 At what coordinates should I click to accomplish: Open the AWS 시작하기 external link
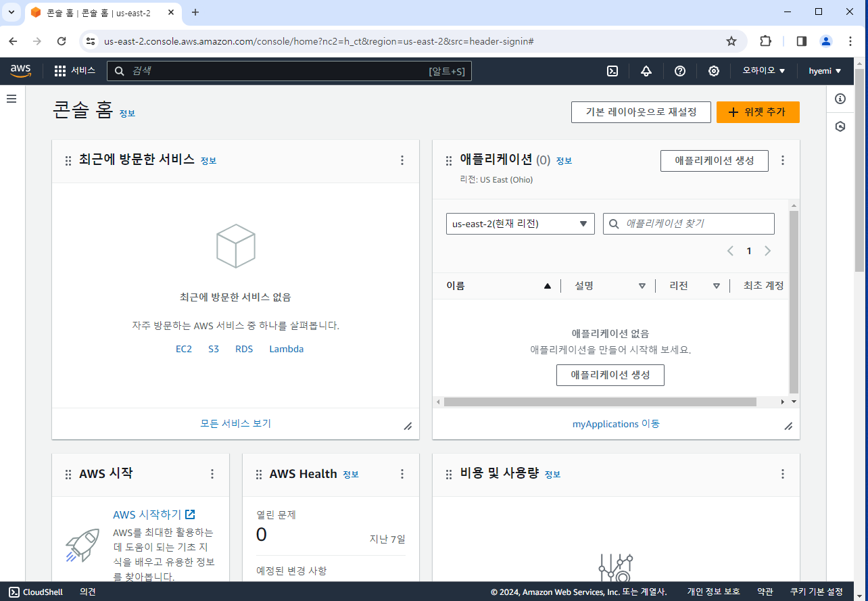pyautogui.click(x=154, y=514)
